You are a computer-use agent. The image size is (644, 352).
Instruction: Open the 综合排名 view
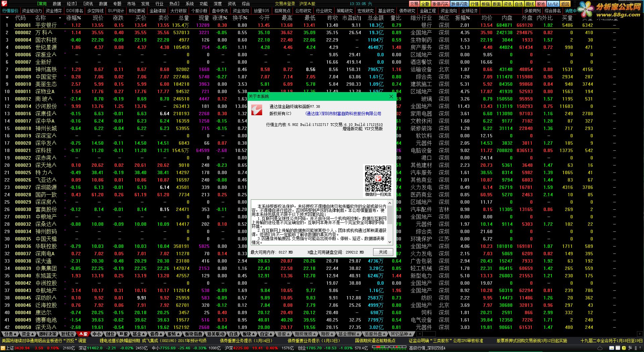pos(552,11)
